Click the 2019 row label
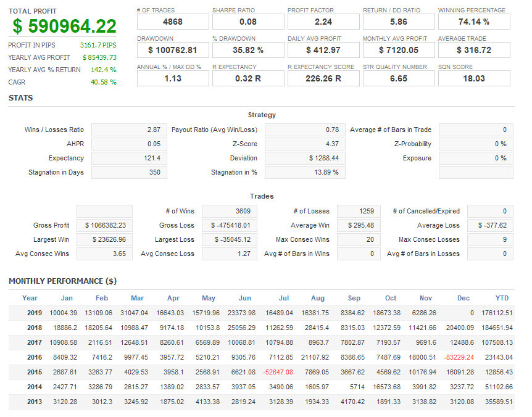 click(x=35, y=313)
